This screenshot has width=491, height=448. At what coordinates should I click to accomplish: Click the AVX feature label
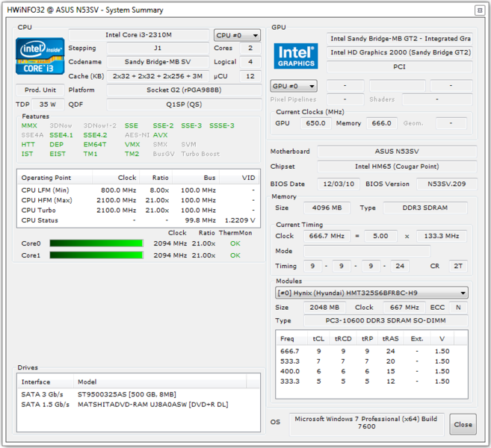(x=160, y=135)
